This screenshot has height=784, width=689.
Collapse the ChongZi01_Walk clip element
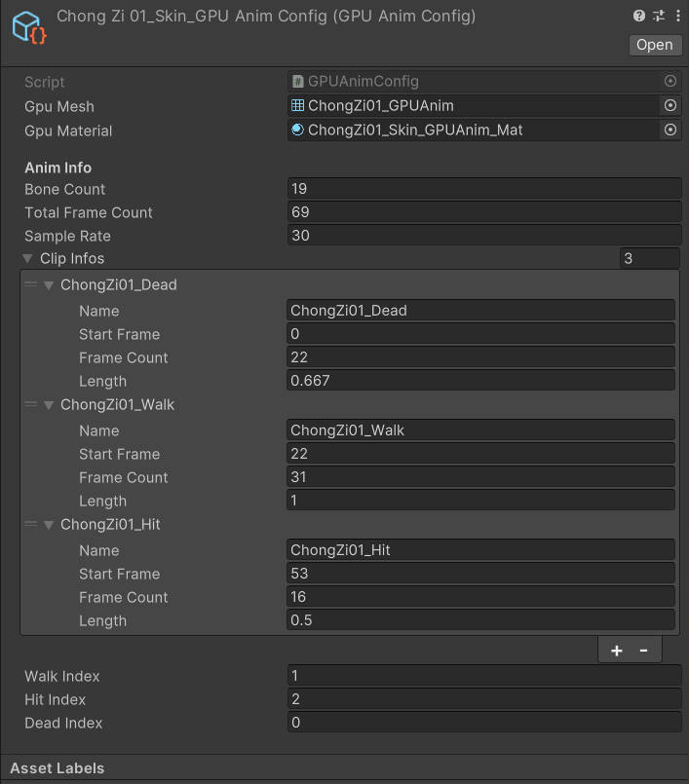point(48,405)
